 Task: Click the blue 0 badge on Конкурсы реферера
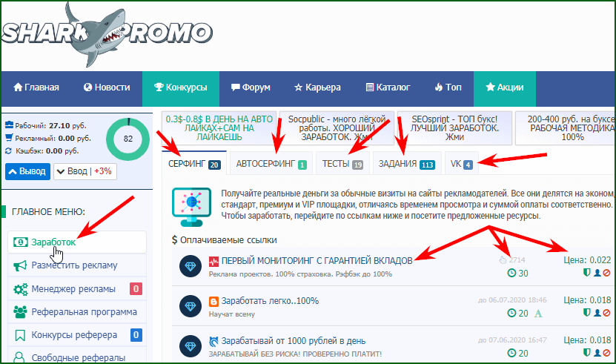tap(136, 335)
